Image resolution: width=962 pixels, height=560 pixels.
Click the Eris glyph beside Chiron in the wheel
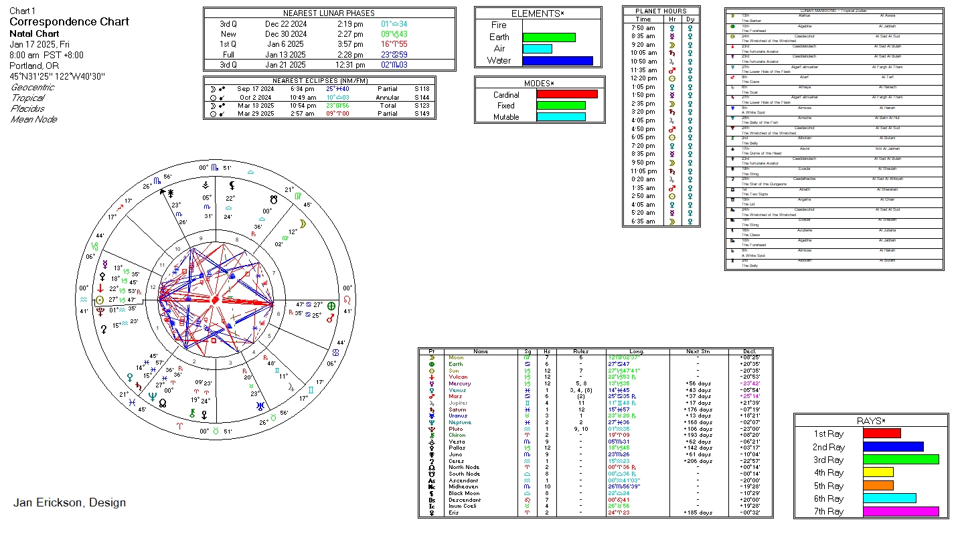tap(204, 415)
